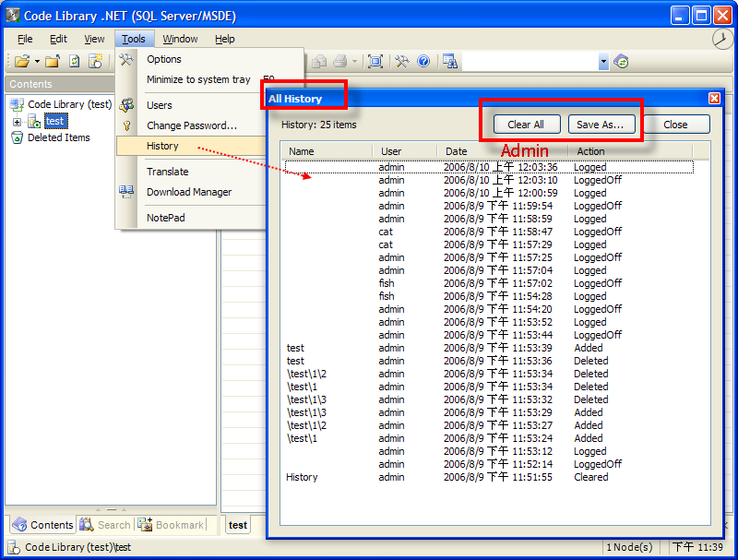
Task: Switch to the Bookmark bottom tab
Action: point(171,525)
